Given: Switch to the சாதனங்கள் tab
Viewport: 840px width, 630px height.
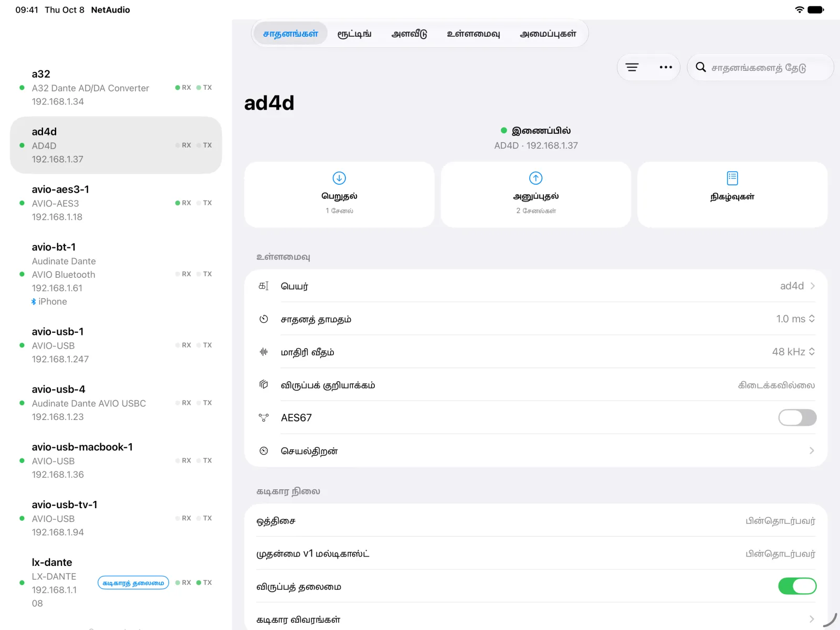Looking at the screenshot, I should 290,34.
